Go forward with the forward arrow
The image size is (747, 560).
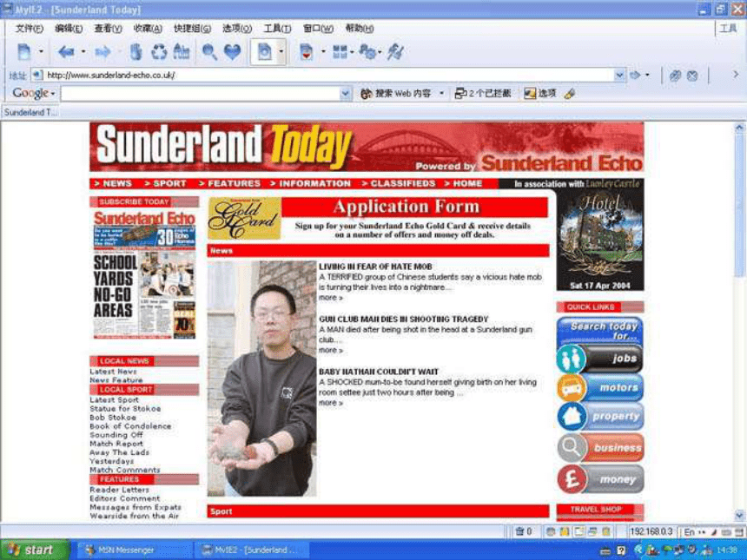coord(102,51)
